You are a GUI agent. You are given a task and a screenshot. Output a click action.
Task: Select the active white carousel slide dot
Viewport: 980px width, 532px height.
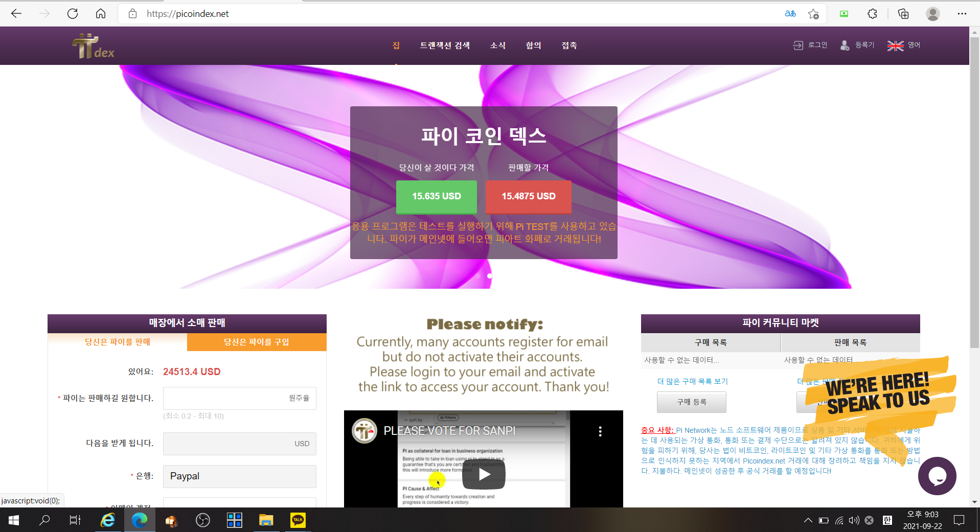(x=490, y=276)
